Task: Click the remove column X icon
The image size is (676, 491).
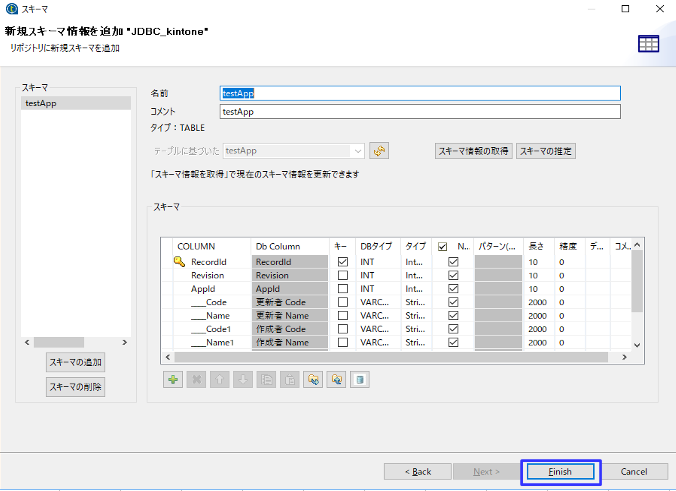Action: [x=196, y=380]
